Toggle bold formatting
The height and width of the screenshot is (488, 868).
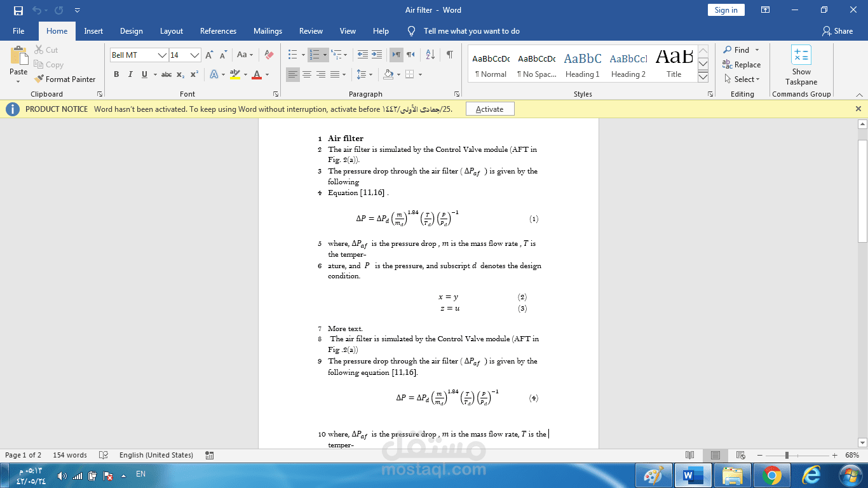click(116, 75)
